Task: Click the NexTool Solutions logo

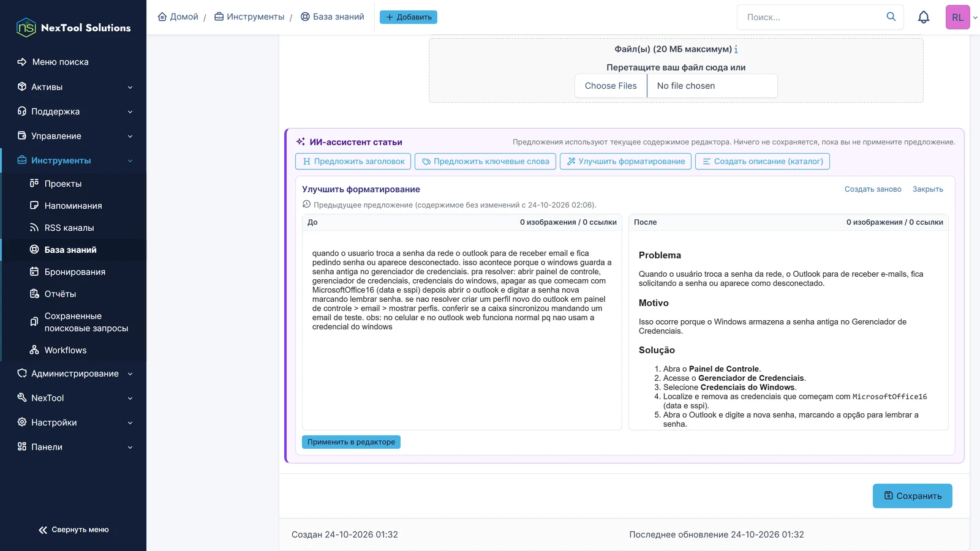Action: (x=73, y=28)
